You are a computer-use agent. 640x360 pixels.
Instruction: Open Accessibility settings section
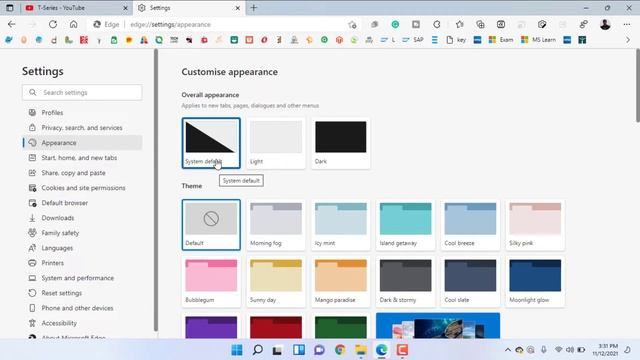[82, 323]
